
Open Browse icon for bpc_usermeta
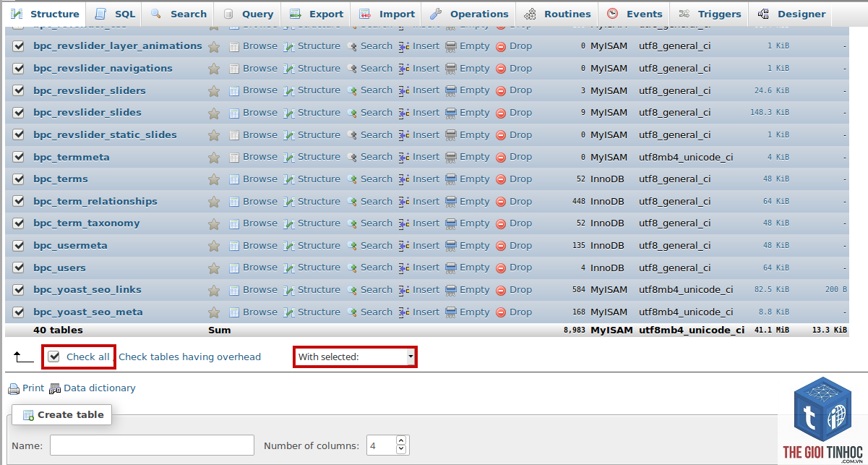(x=234, y=246)
